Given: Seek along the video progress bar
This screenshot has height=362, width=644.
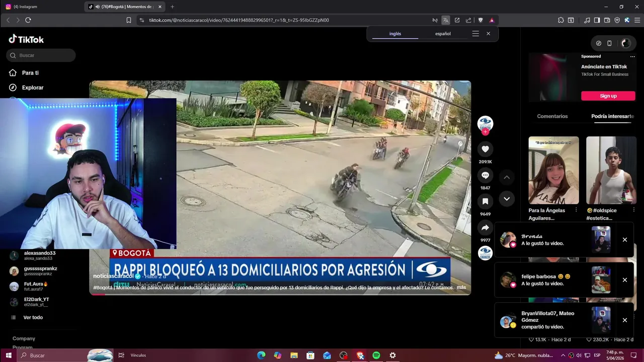Looking at the screenshot, I should click(x=280, y=294).
